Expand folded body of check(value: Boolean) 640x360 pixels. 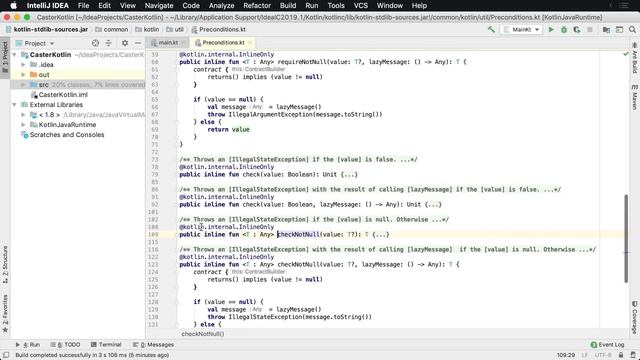point(349,174)
